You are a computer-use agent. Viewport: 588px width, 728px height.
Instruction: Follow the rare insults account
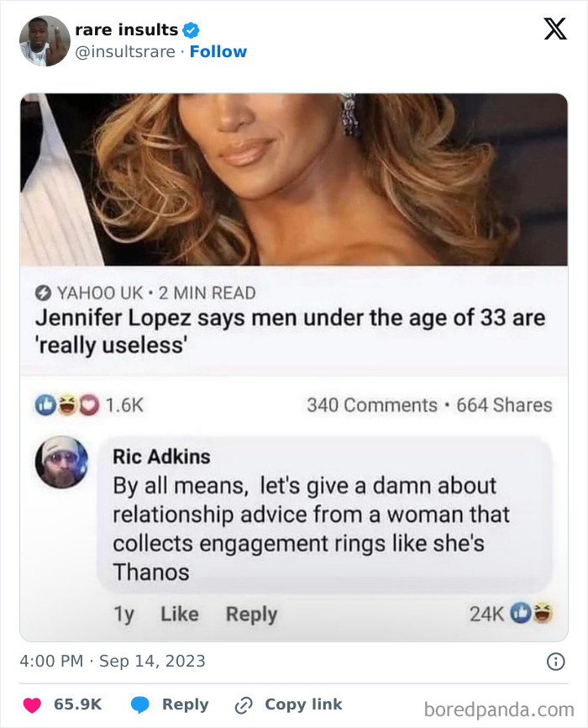tap(218, 51)
